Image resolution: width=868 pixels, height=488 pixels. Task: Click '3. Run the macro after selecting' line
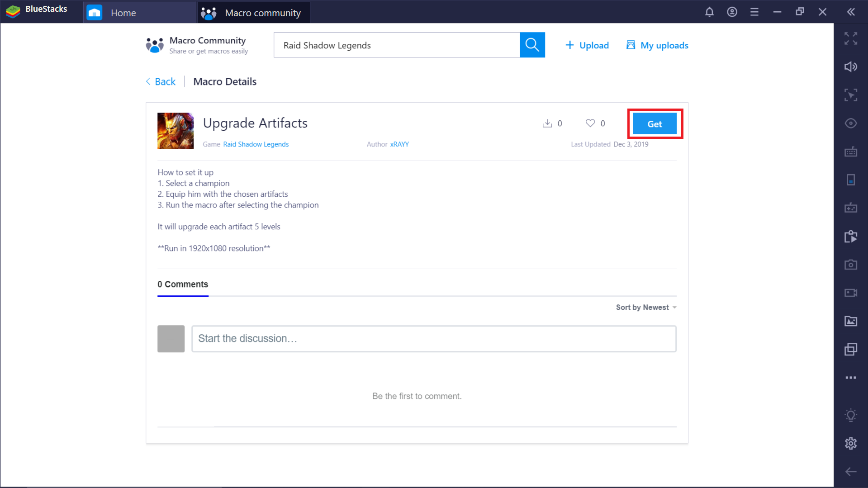pyautogui.click(x=238, y=205)
